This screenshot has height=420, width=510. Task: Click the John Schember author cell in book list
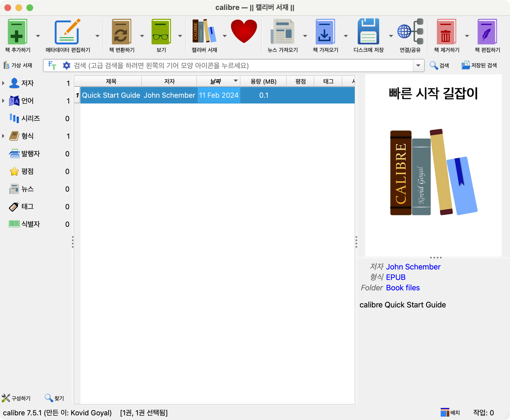pyautogui.click(x=169, y=95)
